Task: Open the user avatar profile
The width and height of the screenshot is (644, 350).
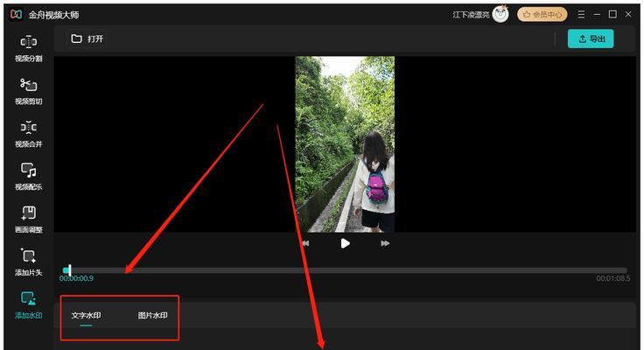Action: pos(500,14)
